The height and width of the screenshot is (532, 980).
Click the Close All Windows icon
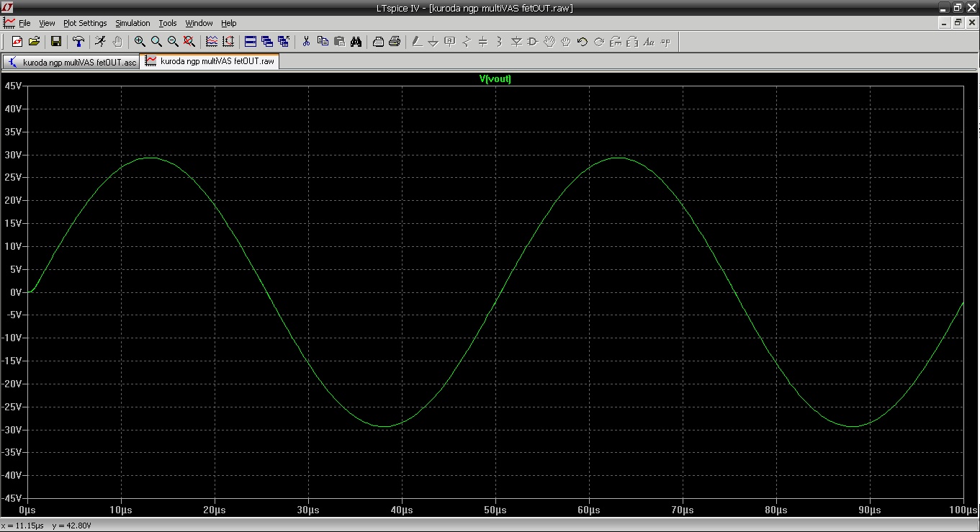pos(284,42)
